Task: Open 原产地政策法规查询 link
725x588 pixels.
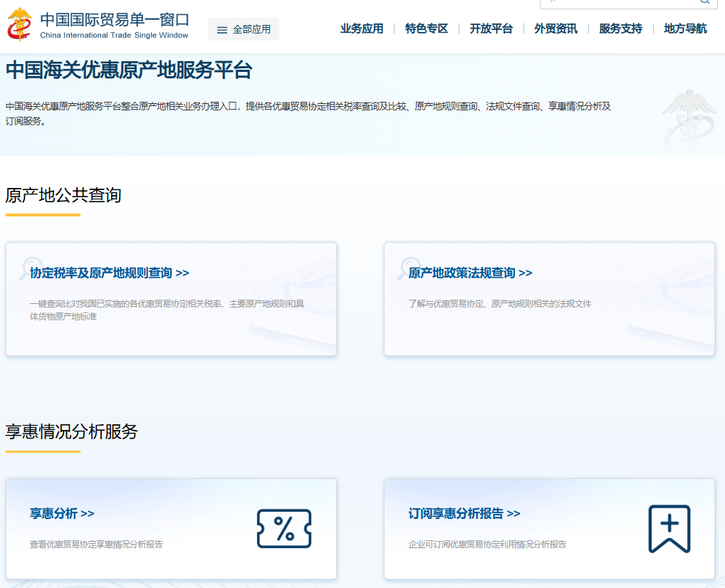Action: pos(470,273)
